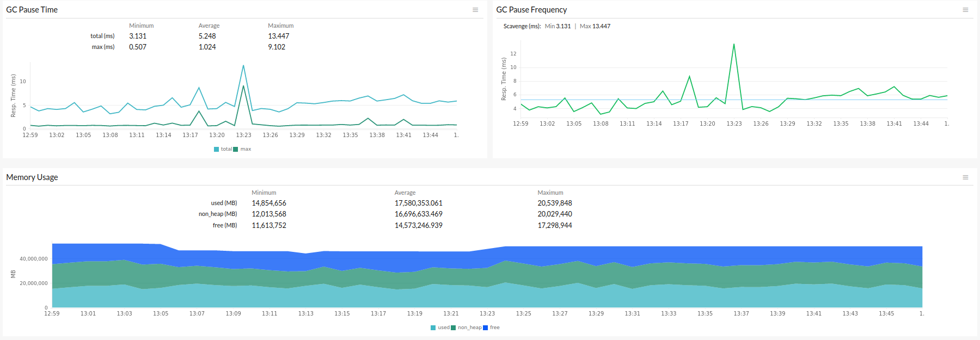The height and width of the screenshot is (340, 980).
Task: Click the GC Pause Frequency panel title
Action: pyautogui.click(x=531, y=10)
